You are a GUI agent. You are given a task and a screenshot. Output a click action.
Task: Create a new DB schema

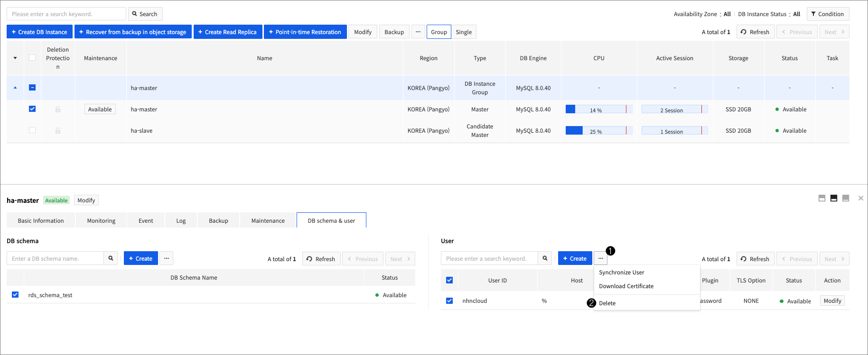[x=140, y=258]
